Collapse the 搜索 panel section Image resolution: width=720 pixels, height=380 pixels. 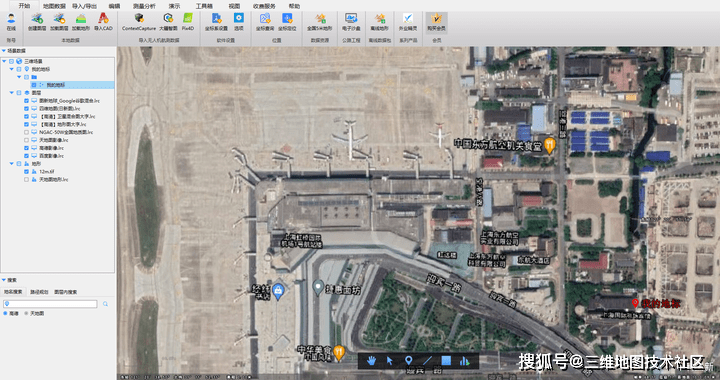[x=4, y=280]
